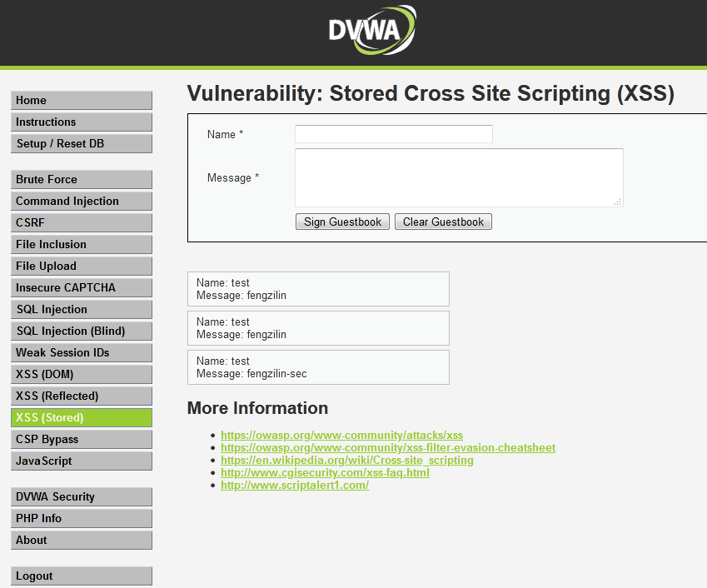Click the 'More Information' heading
This screenshot has width=707, height=588.
(x=257, y=408)
